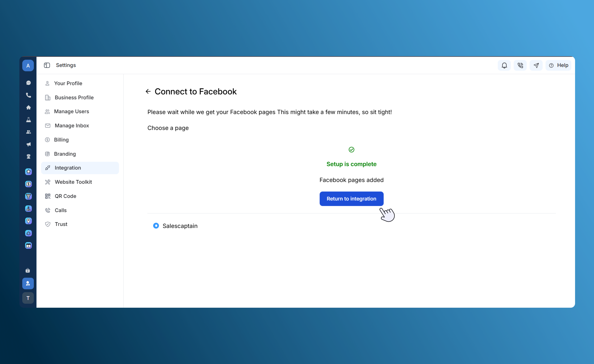The image size is (594, 364).
Task: Open the experiments lab flask icon
Action: coord(28,120)
